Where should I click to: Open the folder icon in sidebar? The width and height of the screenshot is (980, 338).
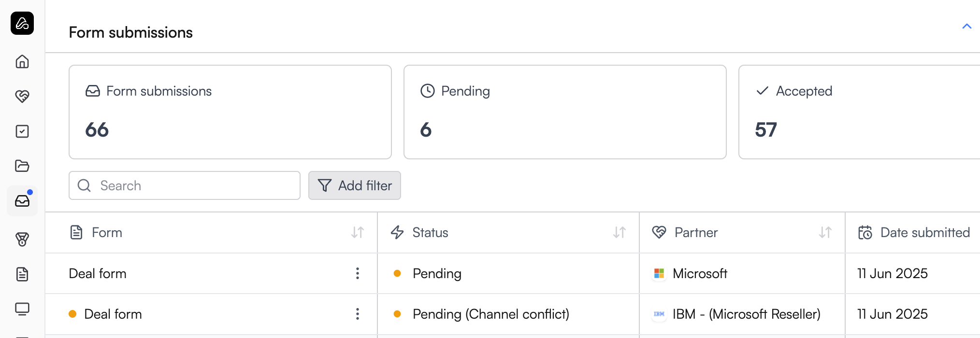[22, 166]
